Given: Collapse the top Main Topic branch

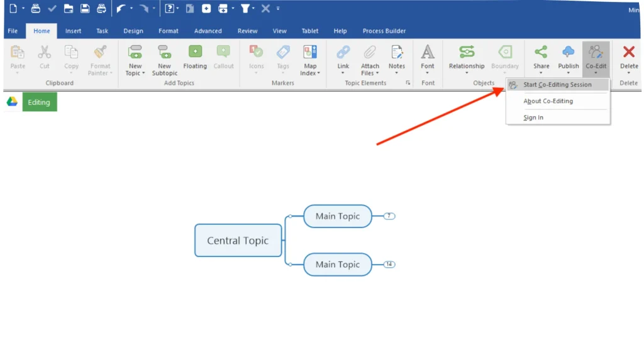Looking at the screenshot, I should pos(388,216).
